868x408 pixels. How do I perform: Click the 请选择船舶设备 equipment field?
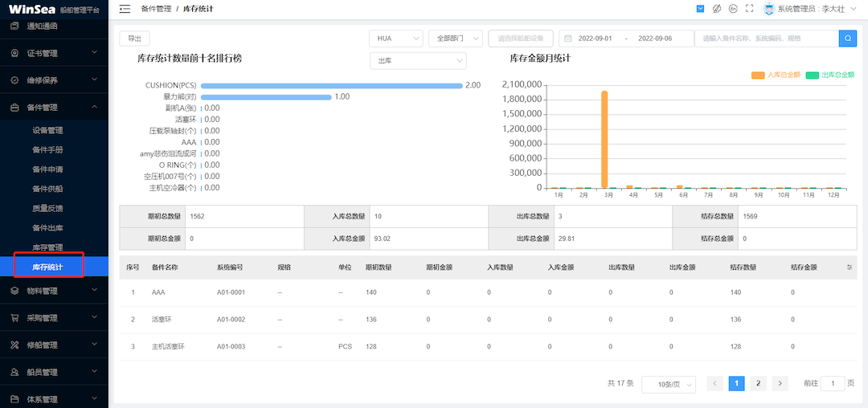click(521, 38)
